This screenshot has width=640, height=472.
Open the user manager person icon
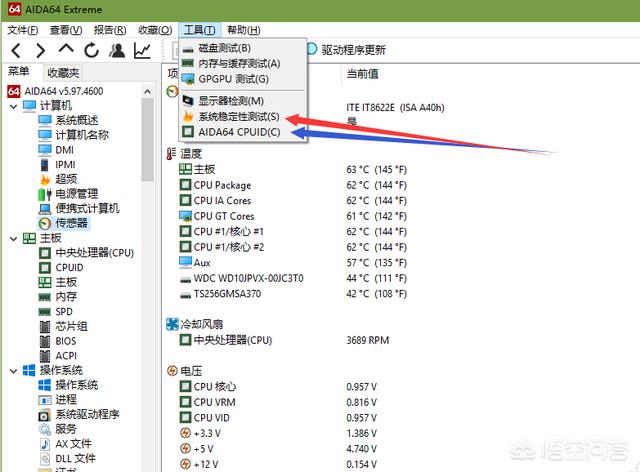coord(117,50)
